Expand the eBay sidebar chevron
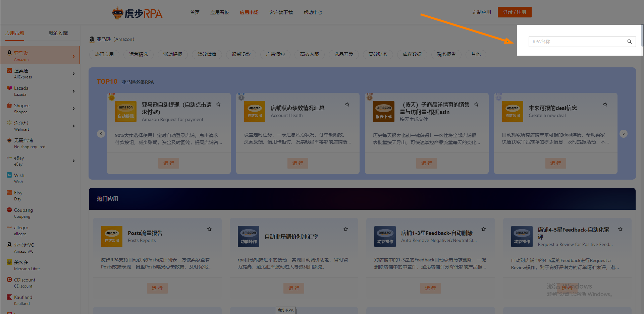 tap(74, 161)
